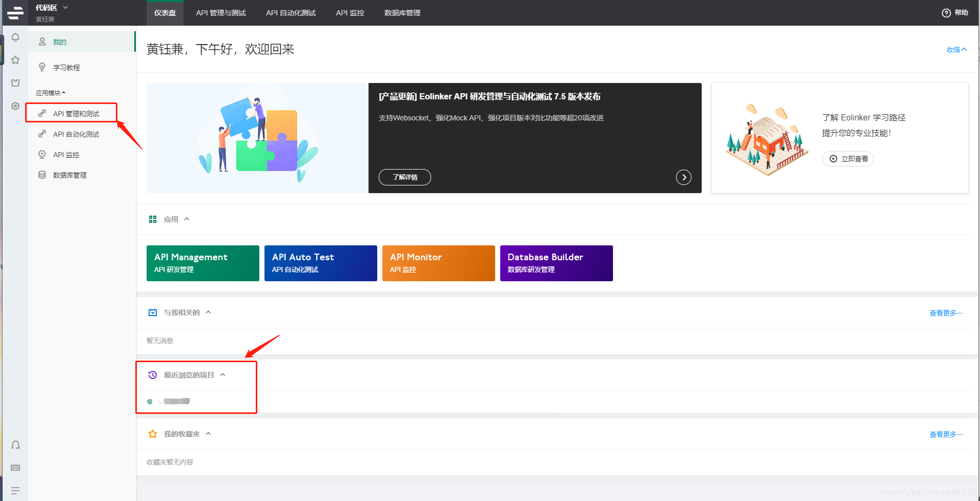The height and width of the screenshot is (501, 980).
Task: Click the 我的收藏夹 star icon
Action: pos(153,434)
